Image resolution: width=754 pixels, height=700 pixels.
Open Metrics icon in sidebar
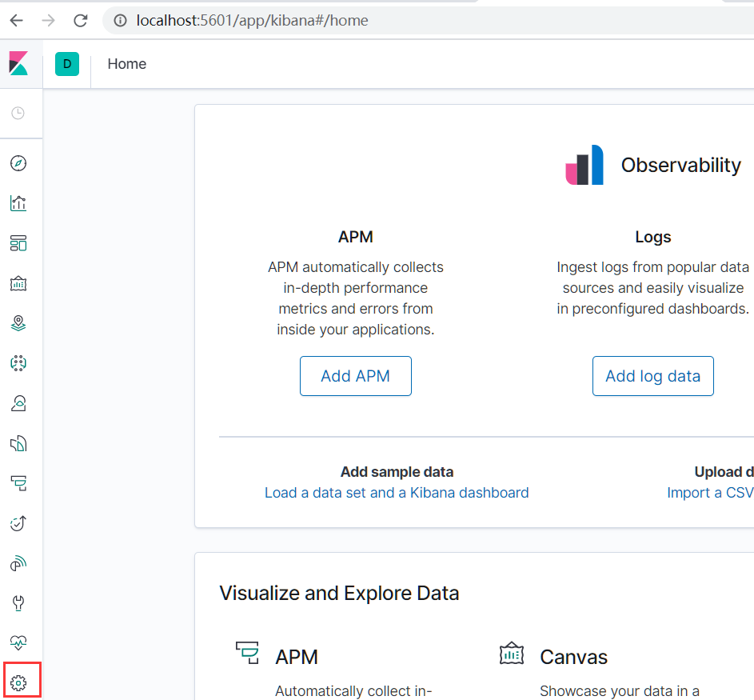point(18,403)
